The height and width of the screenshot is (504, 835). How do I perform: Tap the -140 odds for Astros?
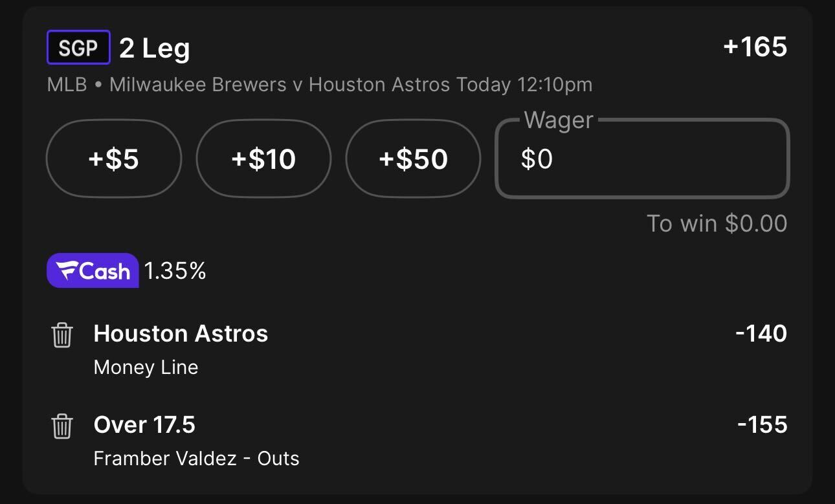click(x=761, y=334)
